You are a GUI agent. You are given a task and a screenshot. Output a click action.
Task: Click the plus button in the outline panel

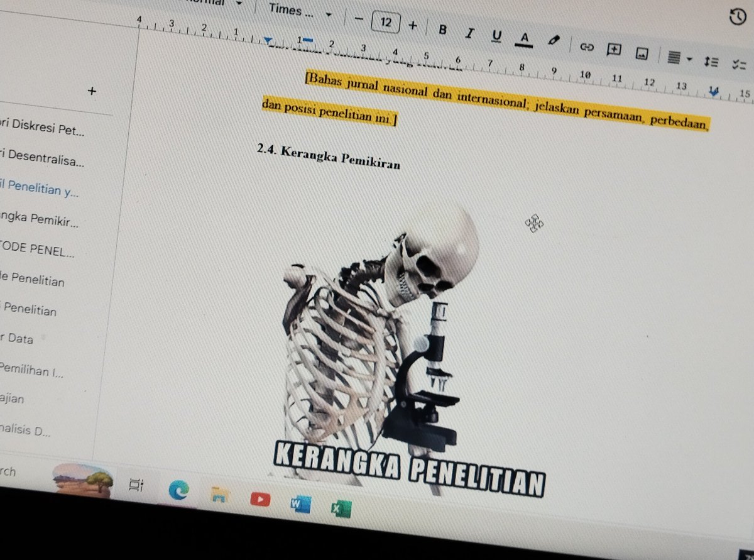coord(92,91)
